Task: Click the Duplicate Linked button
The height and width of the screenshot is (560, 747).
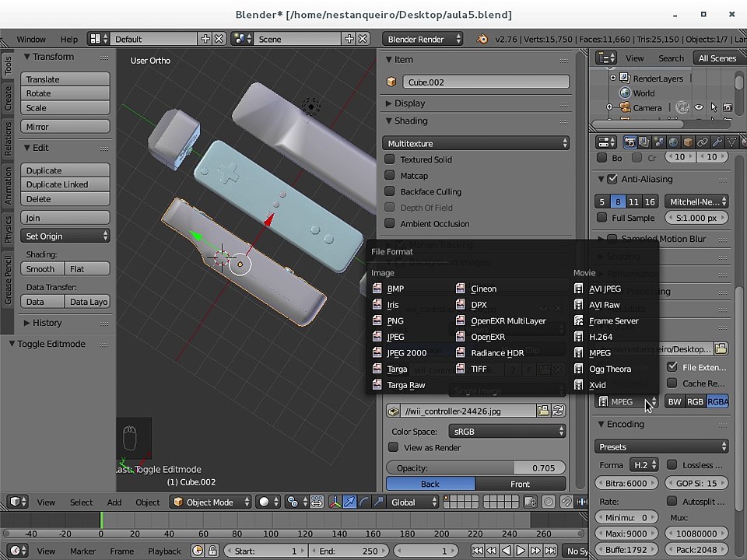Action: (x=65, y=184)
